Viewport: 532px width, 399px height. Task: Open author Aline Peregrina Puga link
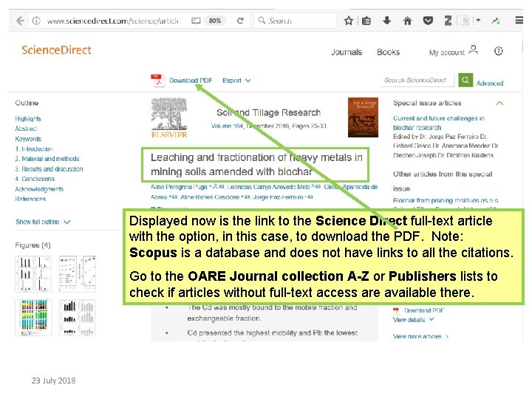tap(179, 187)
